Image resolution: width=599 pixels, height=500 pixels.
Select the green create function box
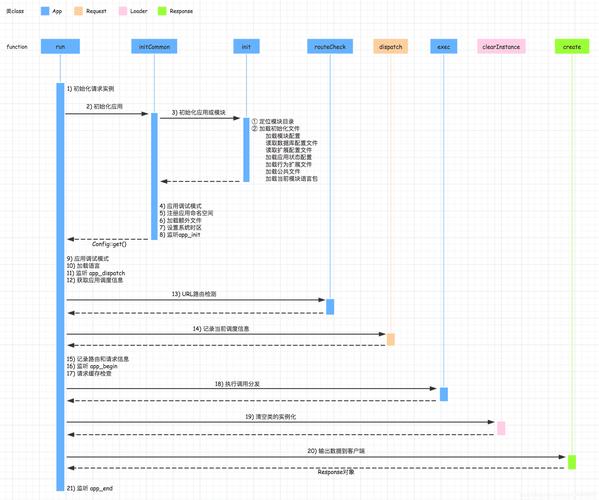click(572, 46)
